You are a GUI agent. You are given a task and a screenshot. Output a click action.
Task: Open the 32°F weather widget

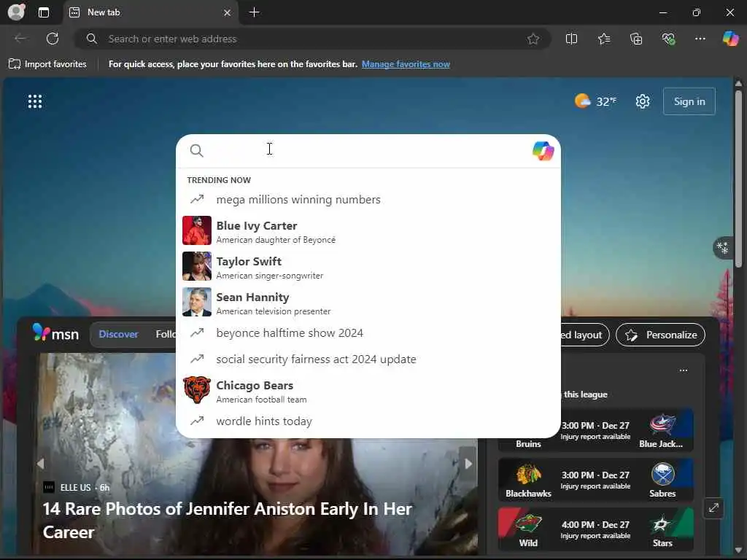[595, 101]
